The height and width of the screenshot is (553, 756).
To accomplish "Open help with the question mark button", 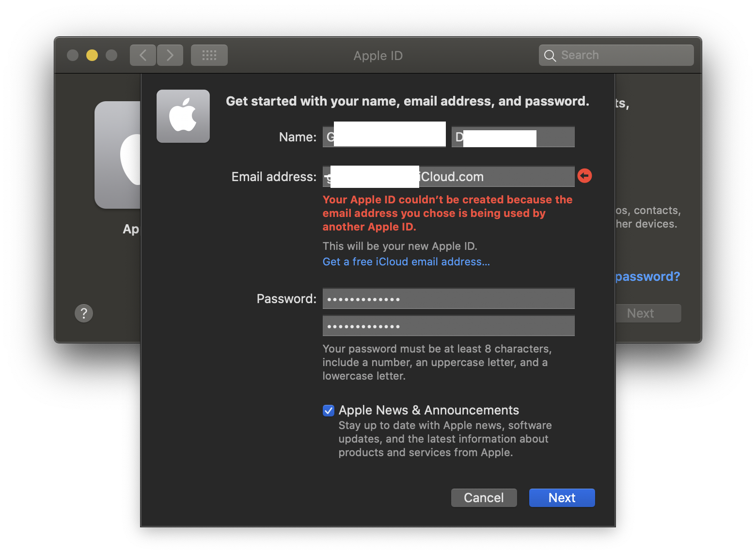I will coord(84,313).
